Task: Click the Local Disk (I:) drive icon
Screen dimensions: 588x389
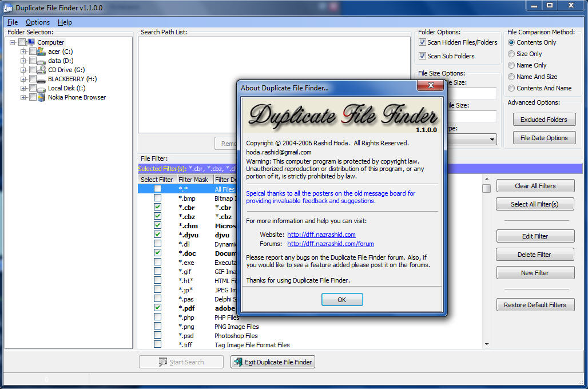Action: pos(41,88)
